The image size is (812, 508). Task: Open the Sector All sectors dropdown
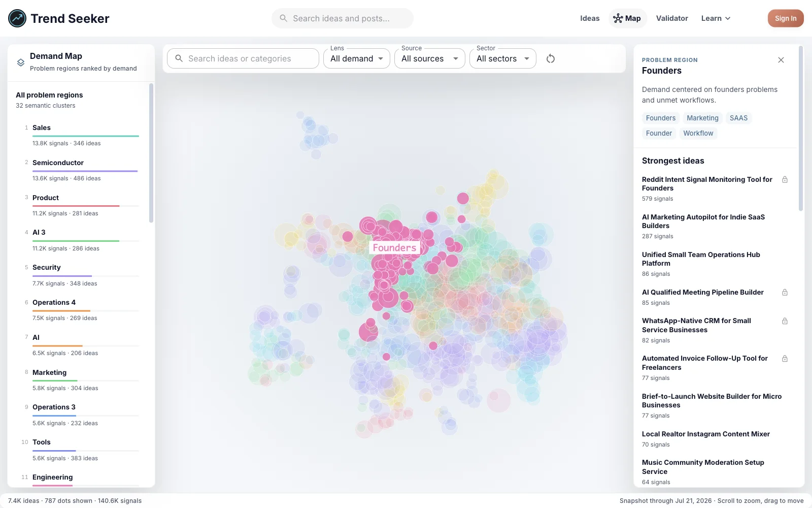502,58
